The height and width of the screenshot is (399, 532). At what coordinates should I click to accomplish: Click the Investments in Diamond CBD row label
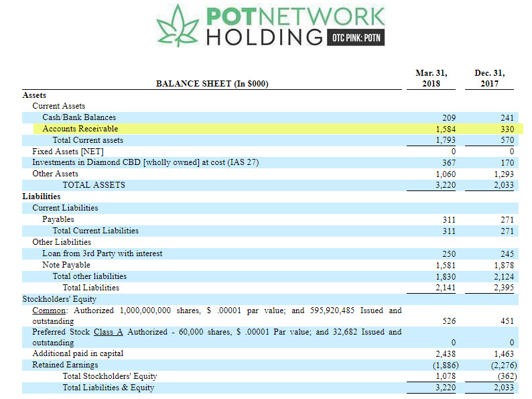[x=145, y=163]
